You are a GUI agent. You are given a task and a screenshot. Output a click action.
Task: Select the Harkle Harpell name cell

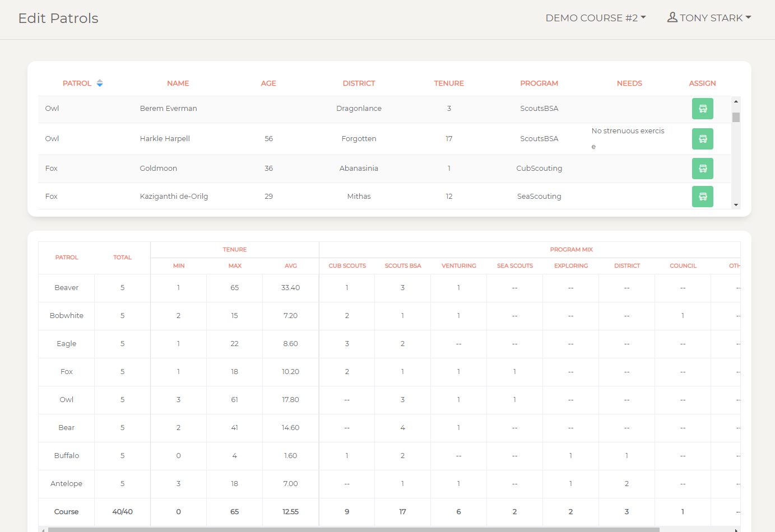tap(165, 139)
